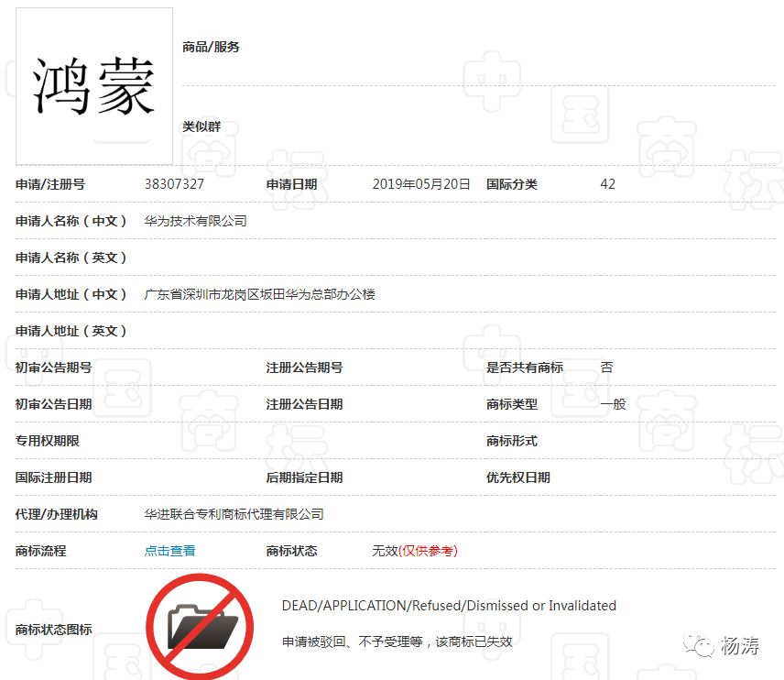Select the application date 2019年05月20日

tap(421, 184)
